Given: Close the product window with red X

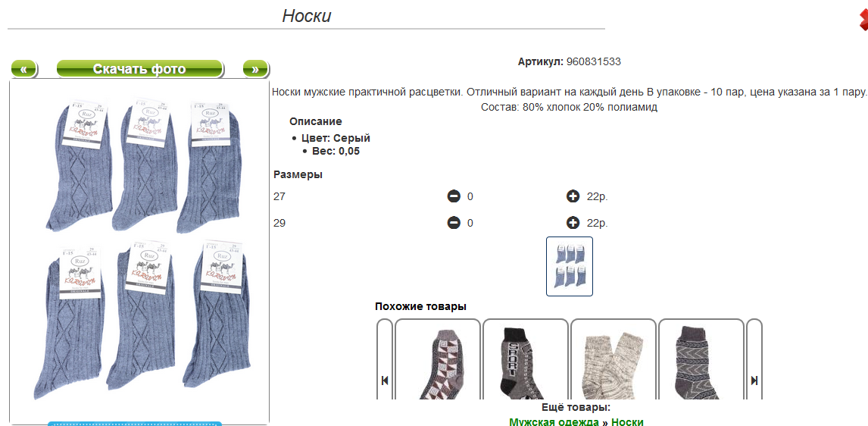Looking at the screenshot, I should click(863, 21).
